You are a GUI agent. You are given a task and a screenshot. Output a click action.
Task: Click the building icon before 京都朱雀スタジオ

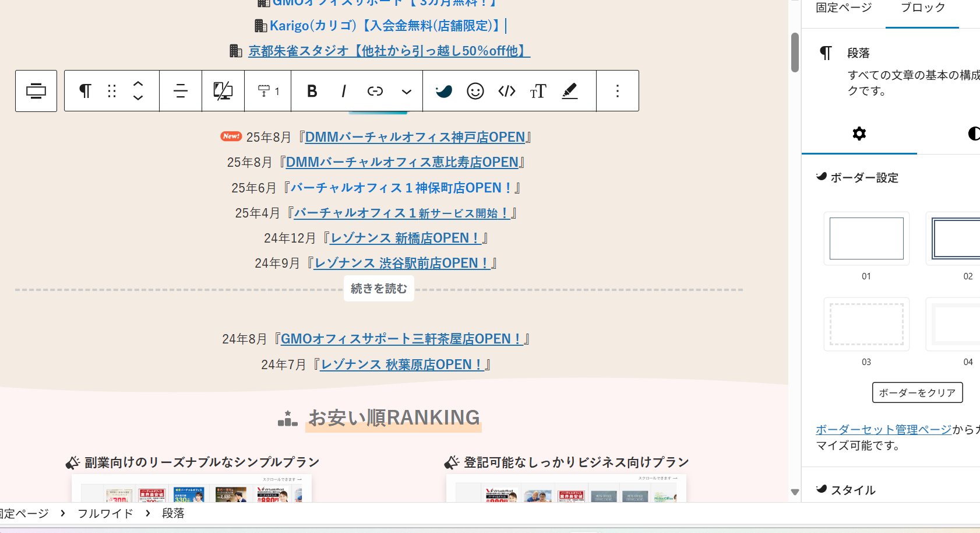(x=236, y=51)
